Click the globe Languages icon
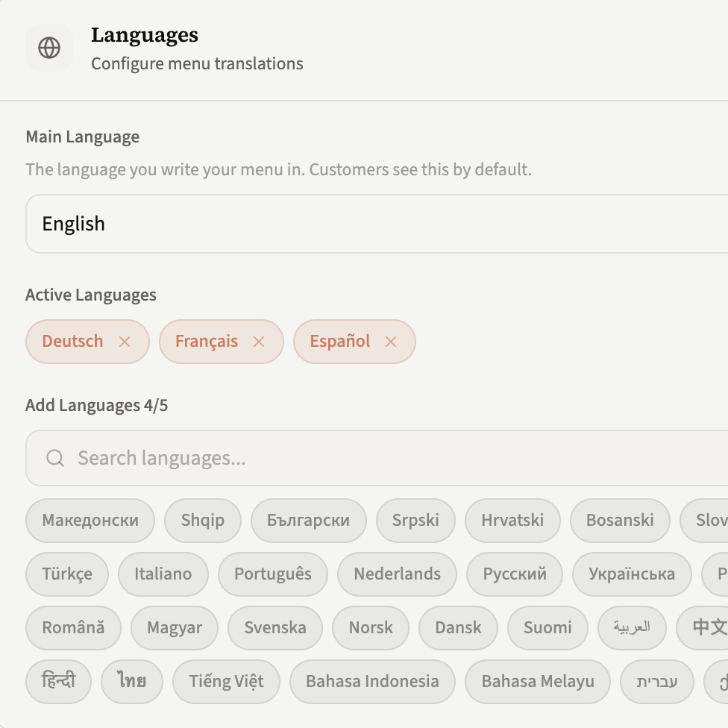The width and height of the screenshot is (728, 728). tap(49, 48)
